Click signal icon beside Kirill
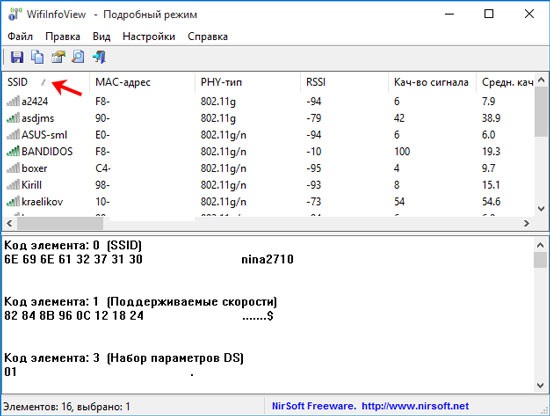The height and width of the screenshot is (416, 550). coord(13,185)
